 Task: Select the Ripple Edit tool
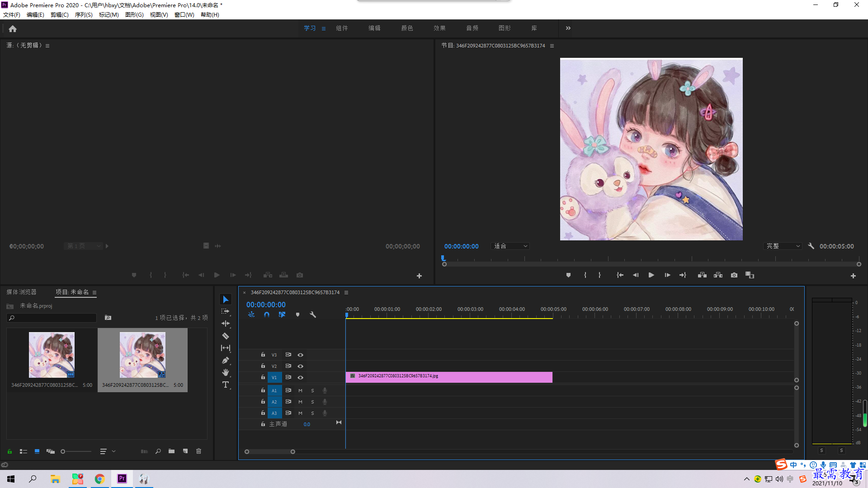coord(225,324)
